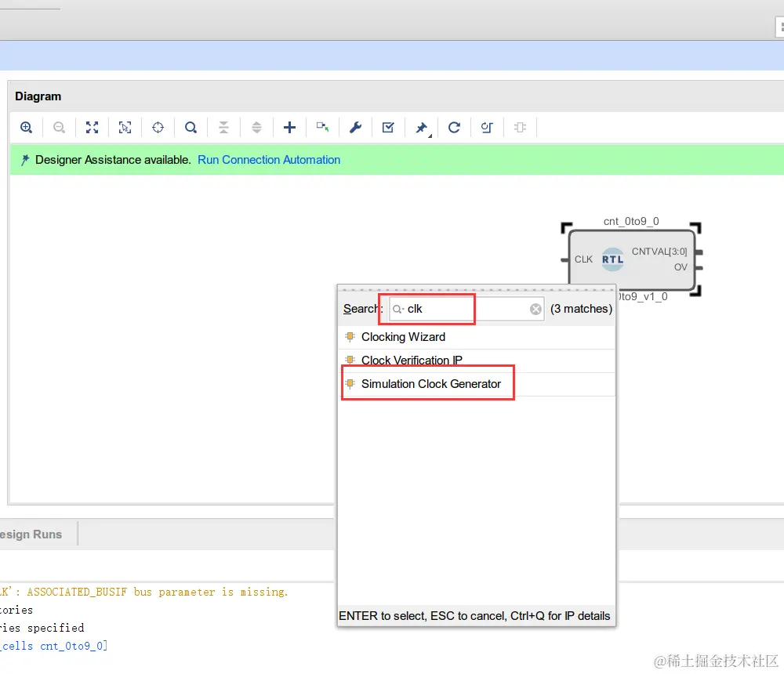Click the Validate Design checkbox icon

point(388,128)
